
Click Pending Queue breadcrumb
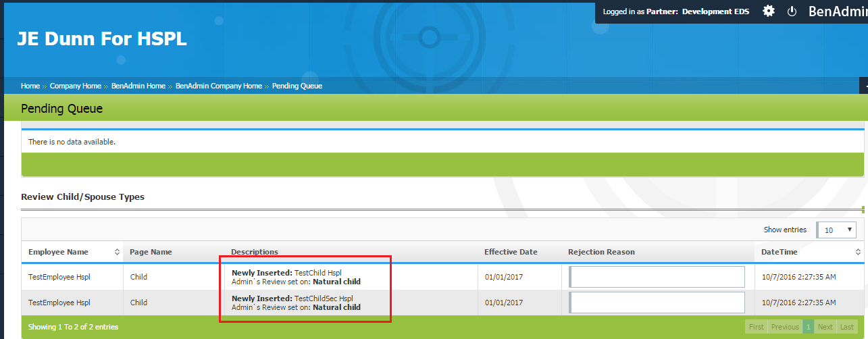[x=297, y=86]
